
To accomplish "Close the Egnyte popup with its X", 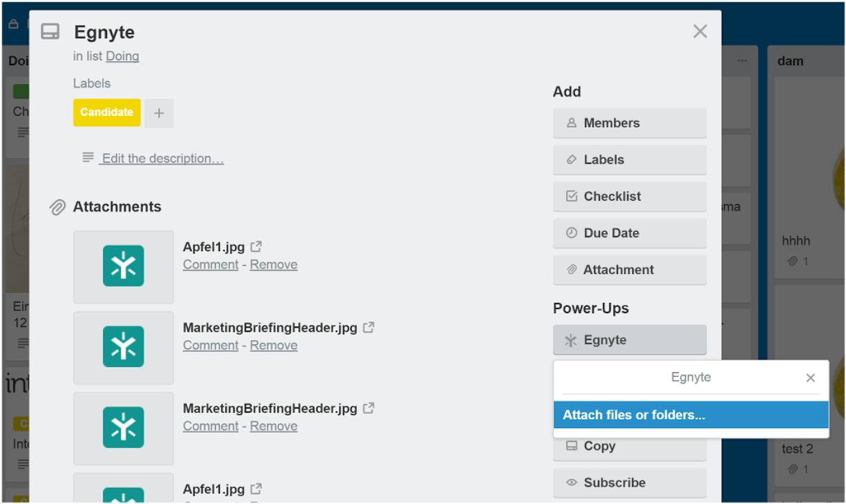I will tap(811, 378).
